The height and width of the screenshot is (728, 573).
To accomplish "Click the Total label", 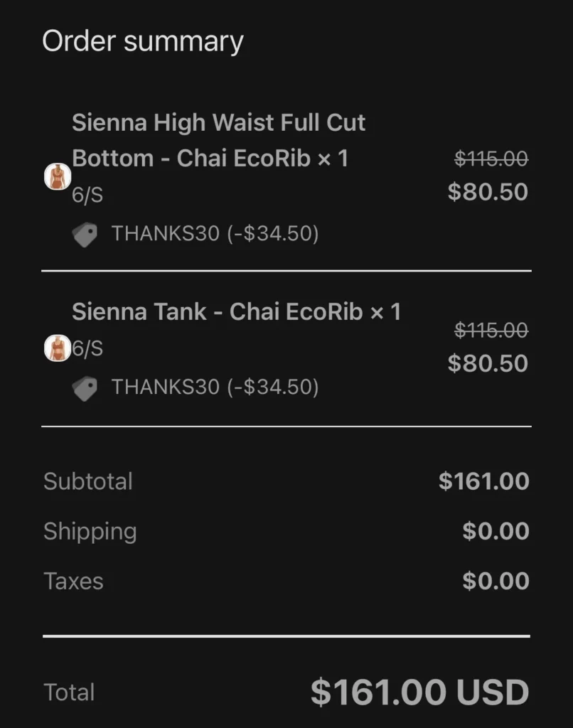I will pos(69,692).
